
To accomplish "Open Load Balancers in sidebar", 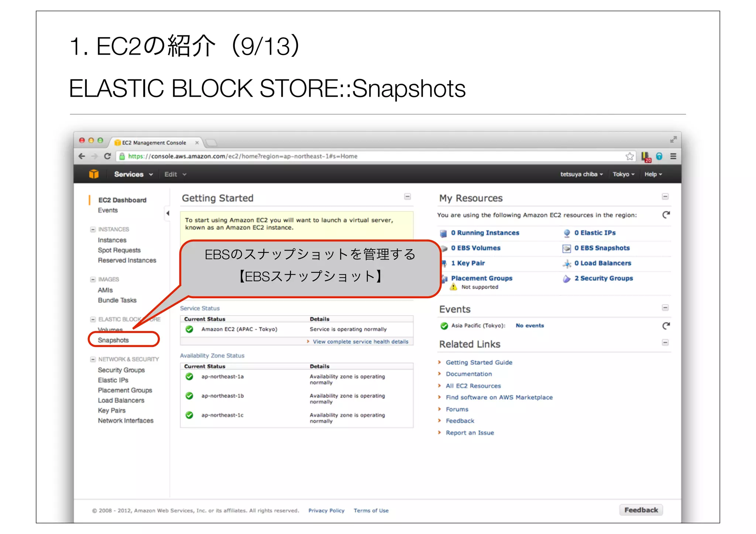I will (x=121, y=400).
